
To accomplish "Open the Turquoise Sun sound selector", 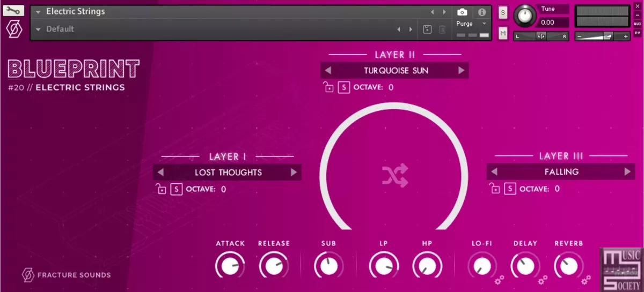I will (395, 71).
